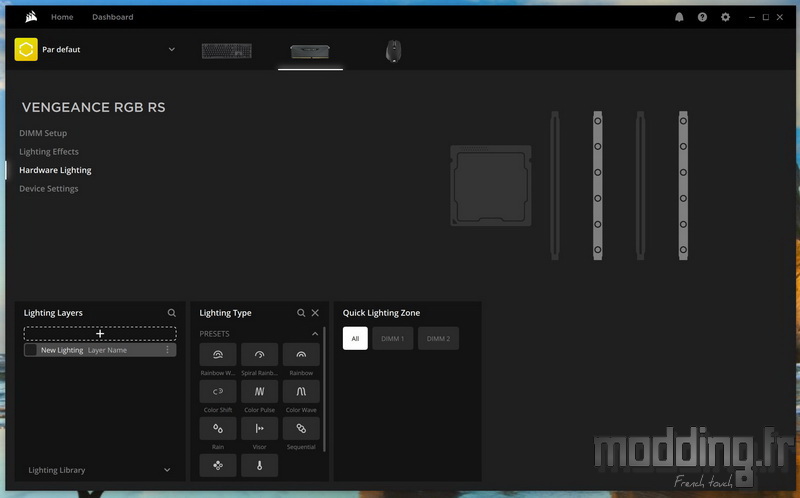Choose the Rainbow Wave preset
This screenshot has height=498, width=800.
click(218, 355)
